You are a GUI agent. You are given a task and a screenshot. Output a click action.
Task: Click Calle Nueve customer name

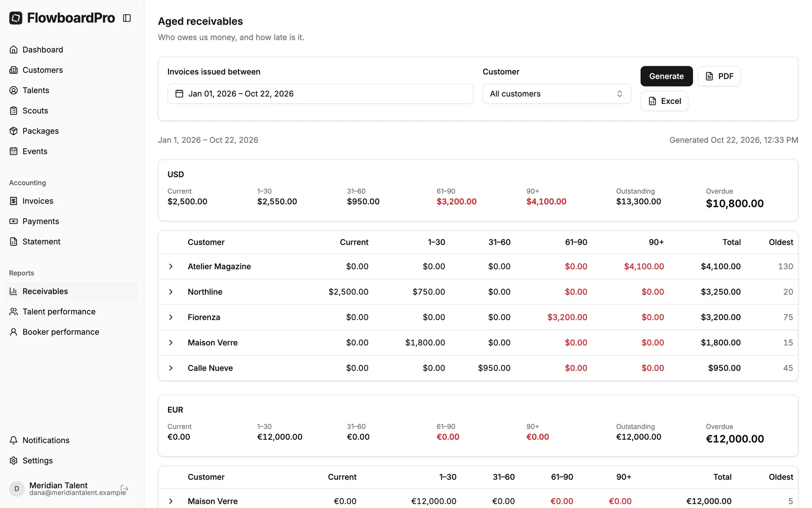click(x=210, y=368)
